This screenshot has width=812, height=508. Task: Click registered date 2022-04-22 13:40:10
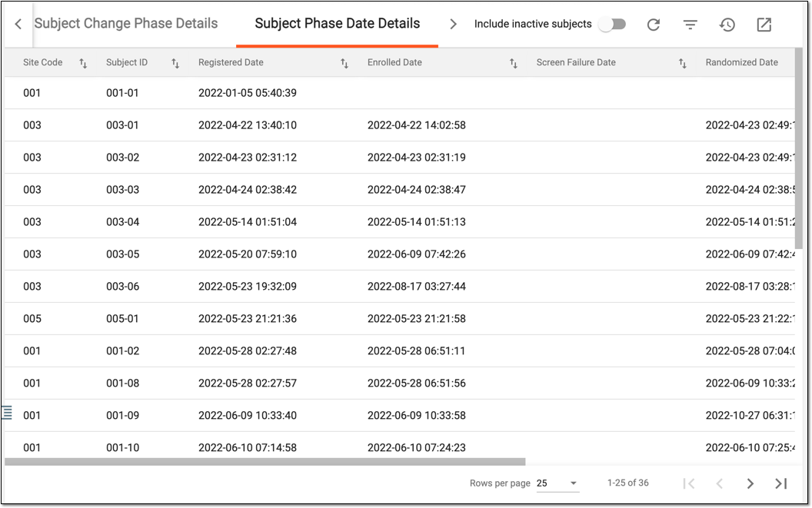click(248, 125)
